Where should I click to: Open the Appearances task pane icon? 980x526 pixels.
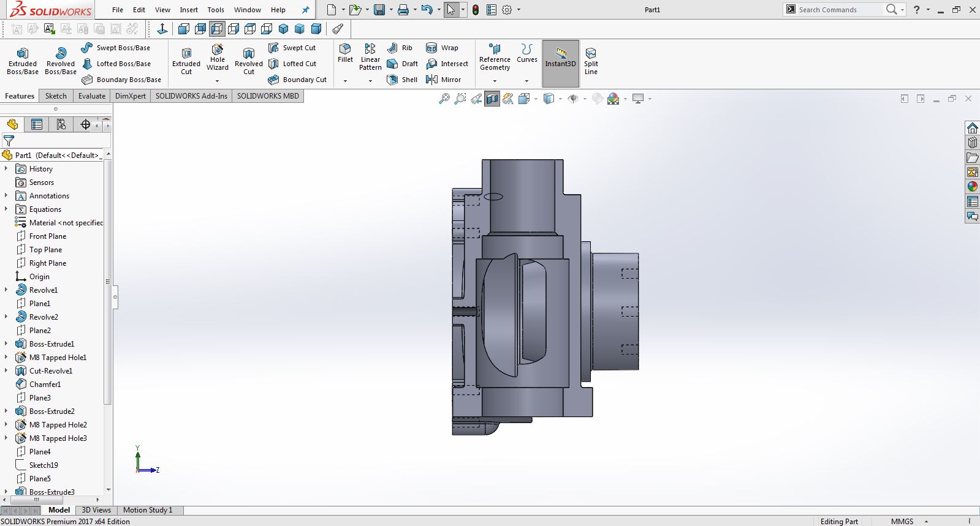pyautogui.click(x=973, y=187)
